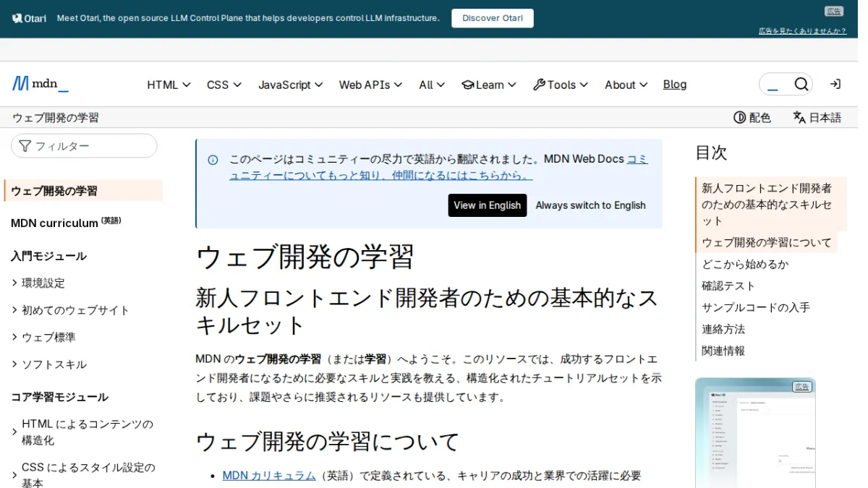This screenshot has height=488, width=868.
Task: Click the 広告 label in top banner
Action: point(834,11)
